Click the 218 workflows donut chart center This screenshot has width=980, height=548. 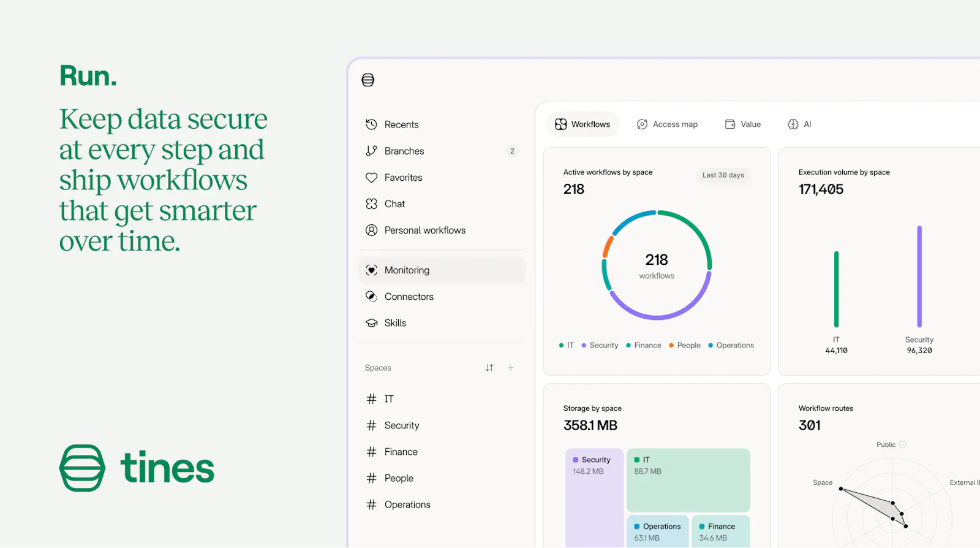[x=657, y=266]
